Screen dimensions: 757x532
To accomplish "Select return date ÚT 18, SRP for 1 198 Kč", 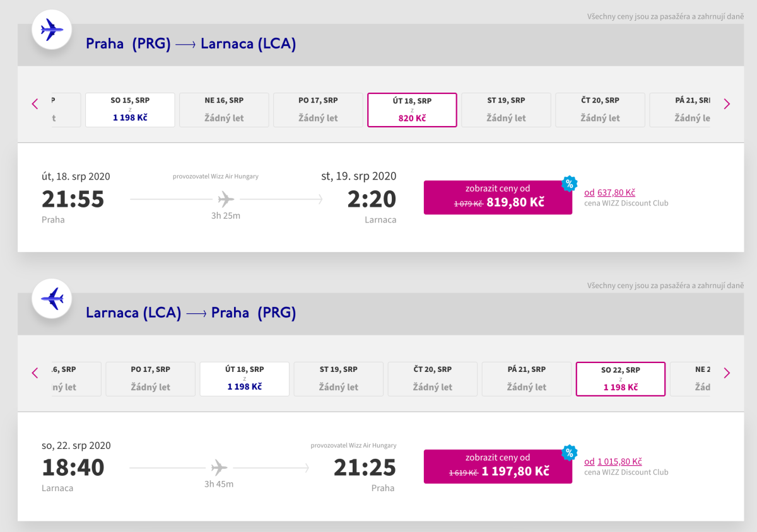I will pyautogui.click(x=245, y=379).
